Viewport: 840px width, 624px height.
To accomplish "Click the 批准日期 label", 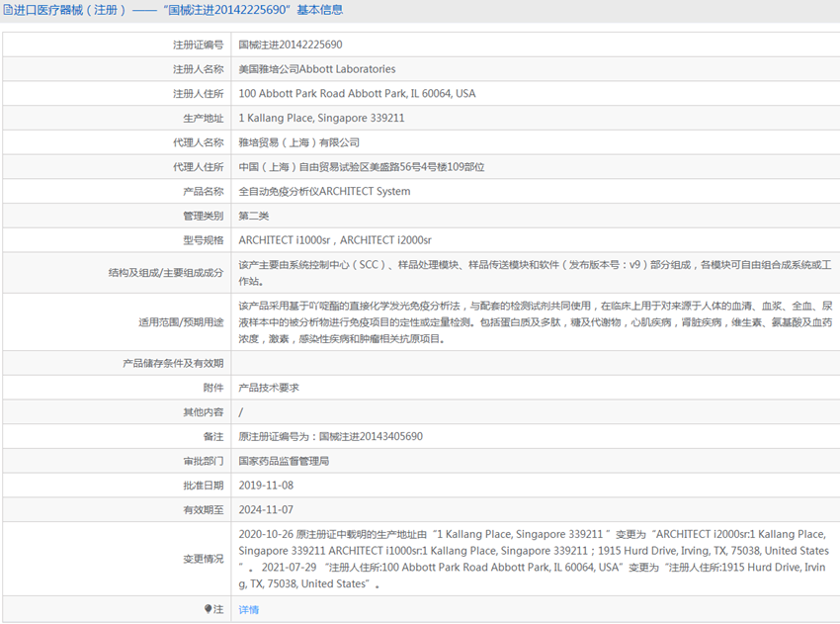I will 203,486.
